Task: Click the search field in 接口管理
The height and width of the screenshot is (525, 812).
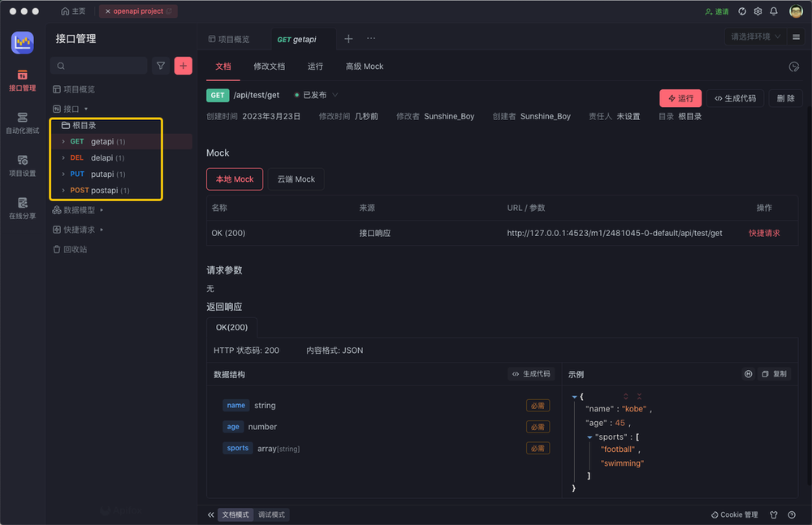Action: [x=99, y=66]
